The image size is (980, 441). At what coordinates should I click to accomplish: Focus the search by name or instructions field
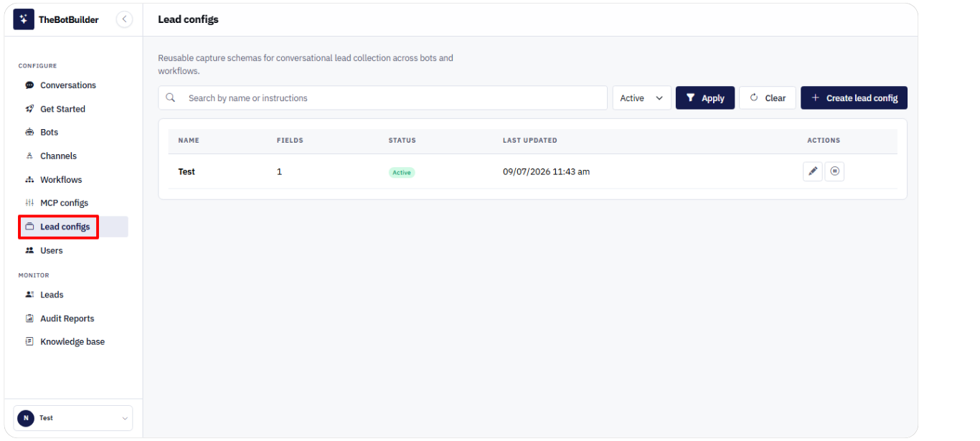383,98
